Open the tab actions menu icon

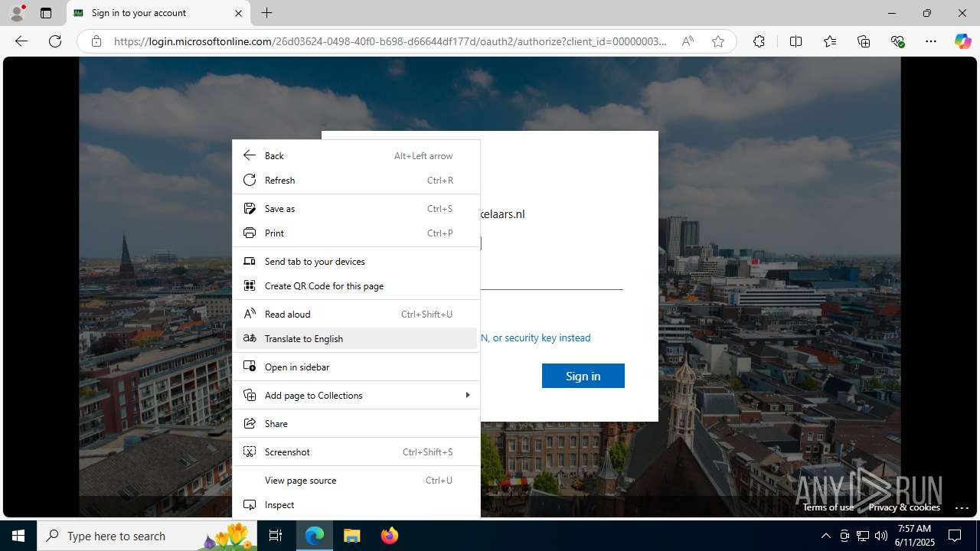coord(46,13)
